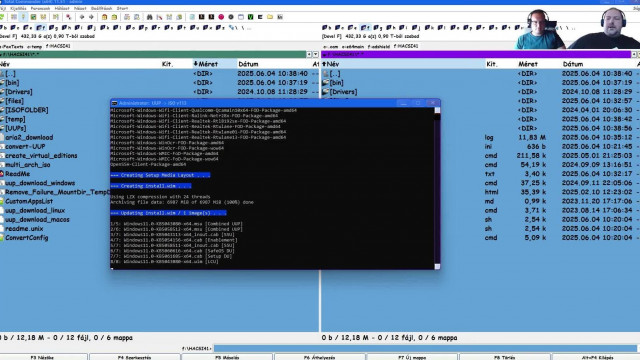Screen dimensions: 640x360
Task: Select drive g in the left drive bar
Action: (x=53, y=28)
